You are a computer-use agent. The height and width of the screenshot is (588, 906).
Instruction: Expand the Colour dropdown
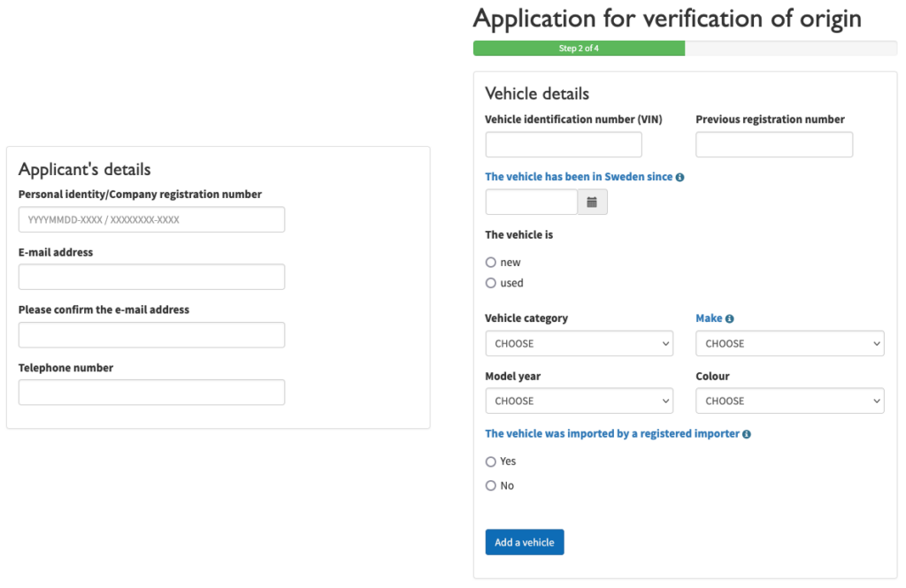coord(789,401)
